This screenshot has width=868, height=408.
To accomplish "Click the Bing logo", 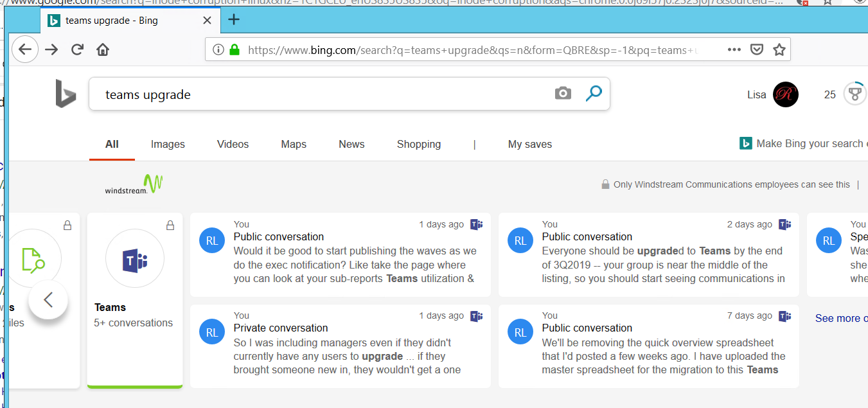I will pyautogui.click(x=66, y=94).
